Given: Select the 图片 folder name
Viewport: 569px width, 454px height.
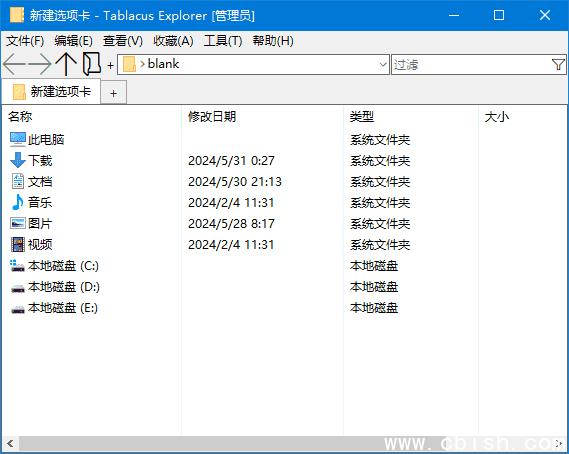Looking at the screenshot, I should tap(40, 224).
